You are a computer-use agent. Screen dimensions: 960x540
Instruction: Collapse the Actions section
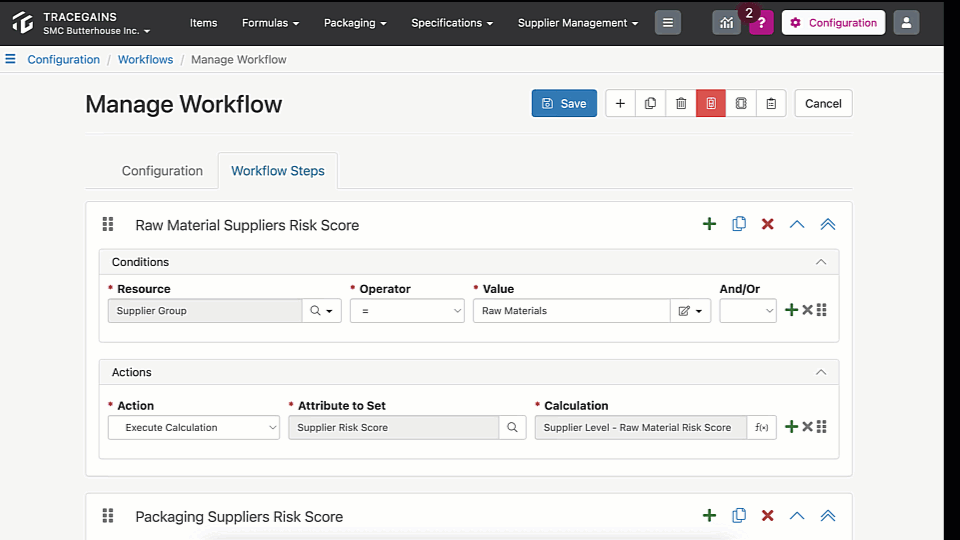point(821,372)
